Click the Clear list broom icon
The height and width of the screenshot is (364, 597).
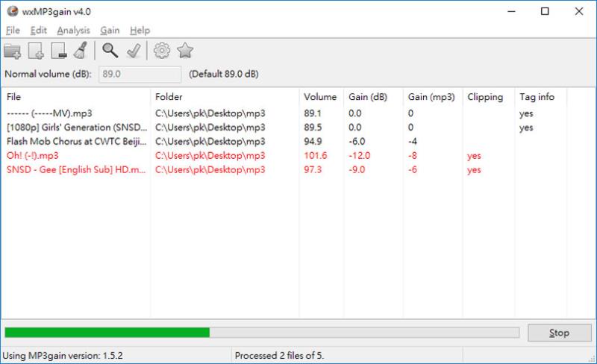tap(81, 50)
